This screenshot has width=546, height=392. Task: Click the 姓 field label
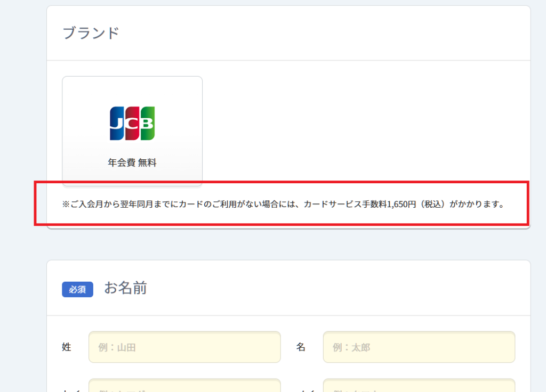coord(66,347)
